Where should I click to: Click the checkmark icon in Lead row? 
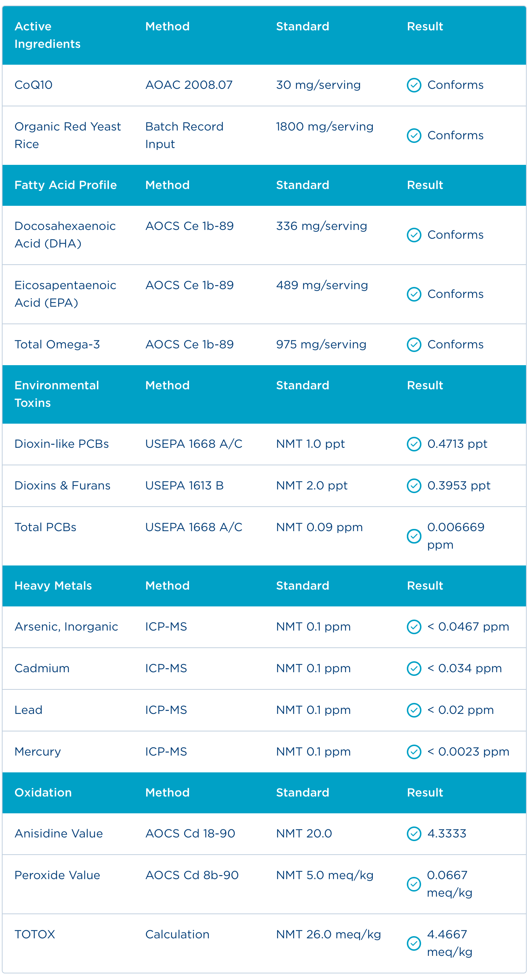[413, 710]
